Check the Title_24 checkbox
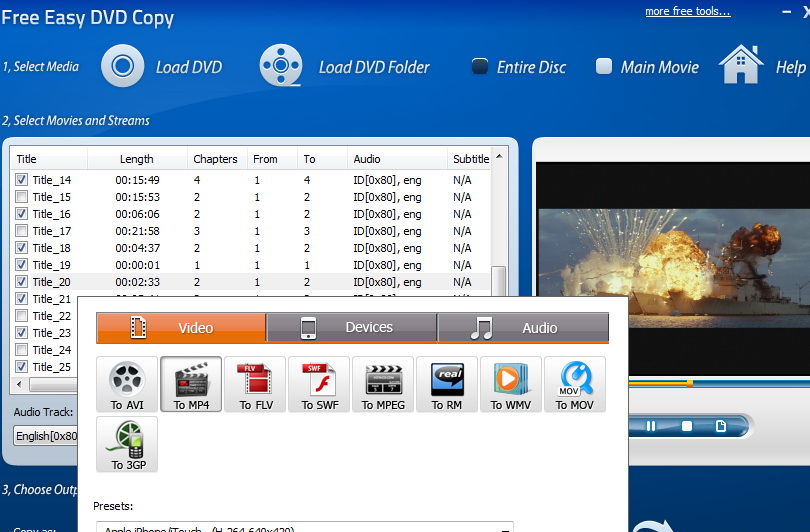The height and width of the screenshot is (532, 810). [x=21, y=350]
